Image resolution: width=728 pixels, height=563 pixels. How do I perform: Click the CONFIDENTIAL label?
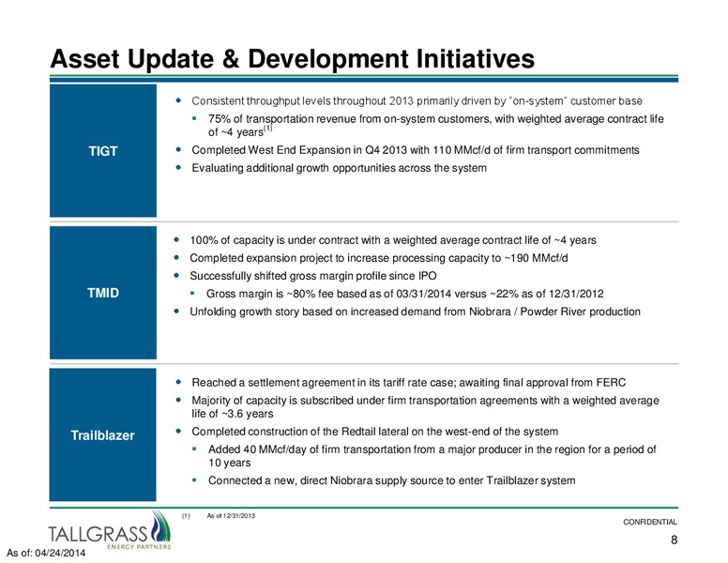(x=650, y=522)
